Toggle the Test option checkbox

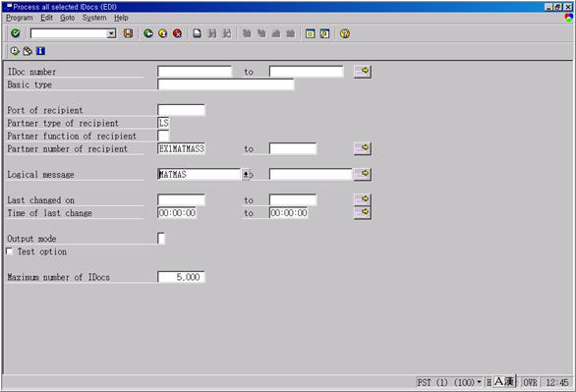[x=10, y=252]
